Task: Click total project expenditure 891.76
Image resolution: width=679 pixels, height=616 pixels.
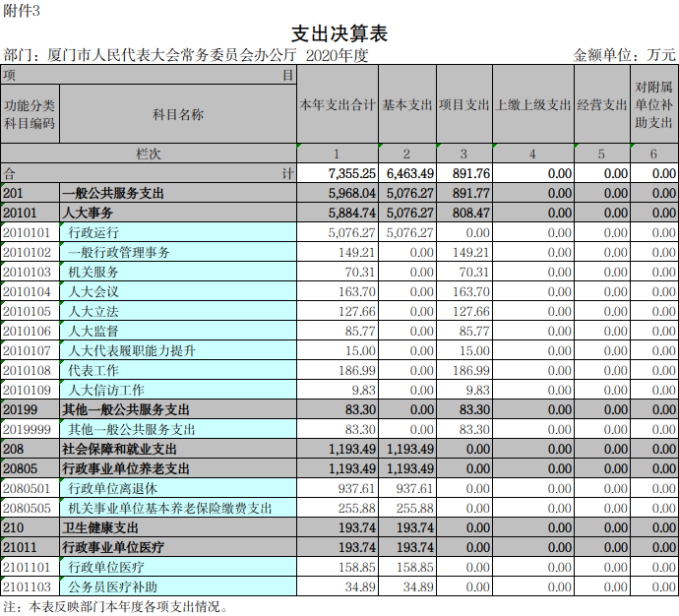Action: click(471, 173)
